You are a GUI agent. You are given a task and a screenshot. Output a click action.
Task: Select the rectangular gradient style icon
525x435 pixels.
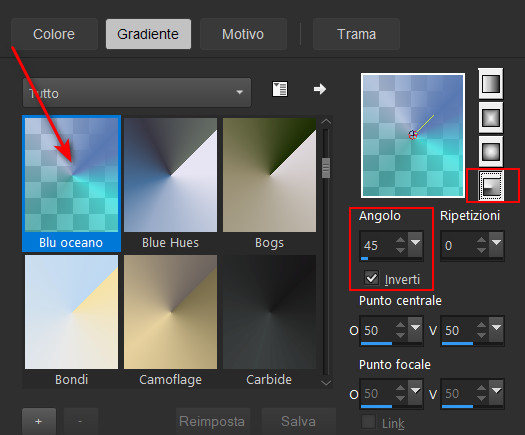tap(491, 118)
